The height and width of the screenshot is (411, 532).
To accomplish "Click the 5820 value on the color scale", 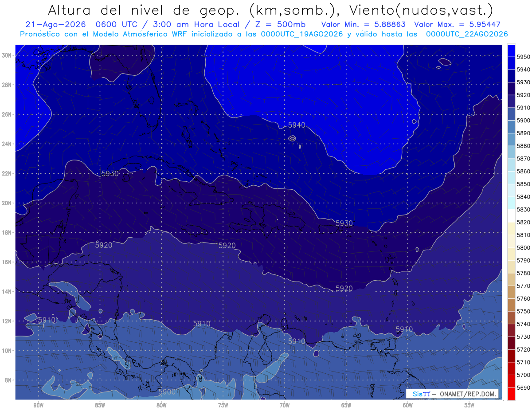I will pos(523,222).
